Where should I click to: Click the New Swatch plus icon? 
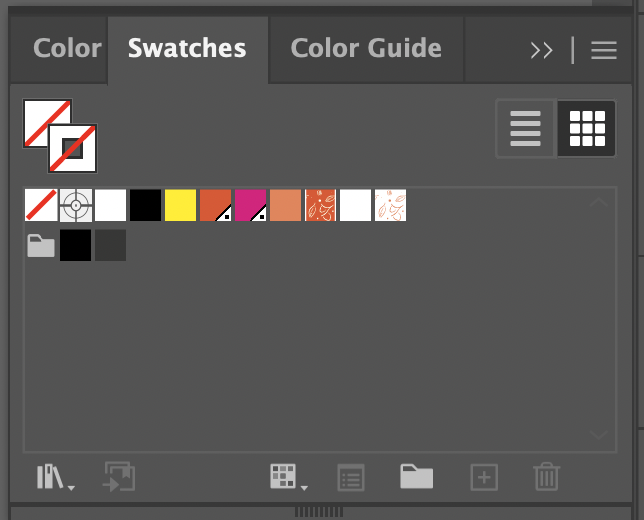[484, 477]
